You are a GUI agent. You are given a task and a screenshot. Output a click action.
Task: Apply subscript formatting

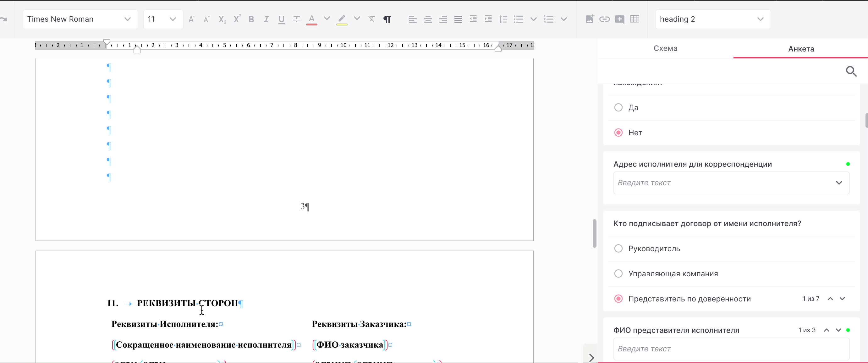(x=222, y=19)
